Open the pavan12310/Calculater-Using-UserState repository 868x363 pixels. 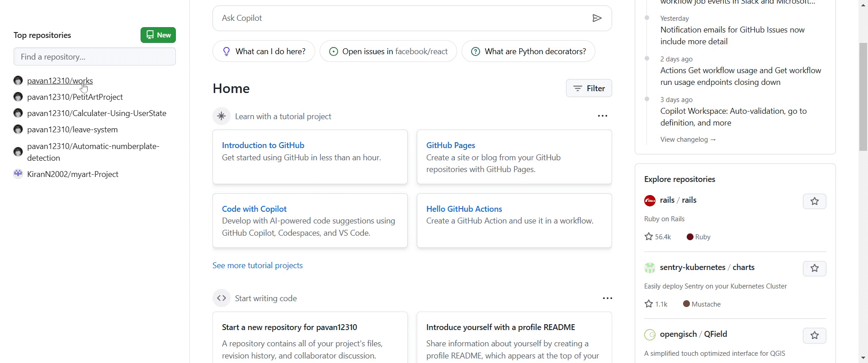tap(97, 113)
